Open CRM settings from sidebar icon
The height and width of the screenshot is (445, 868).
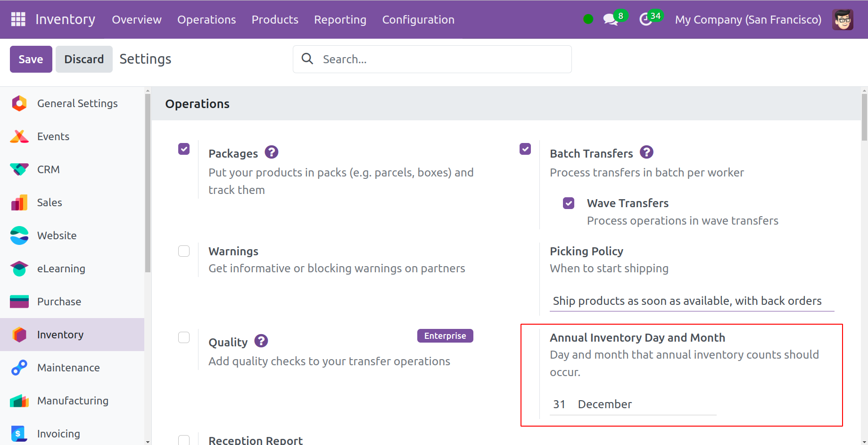(x=19, y=169)
